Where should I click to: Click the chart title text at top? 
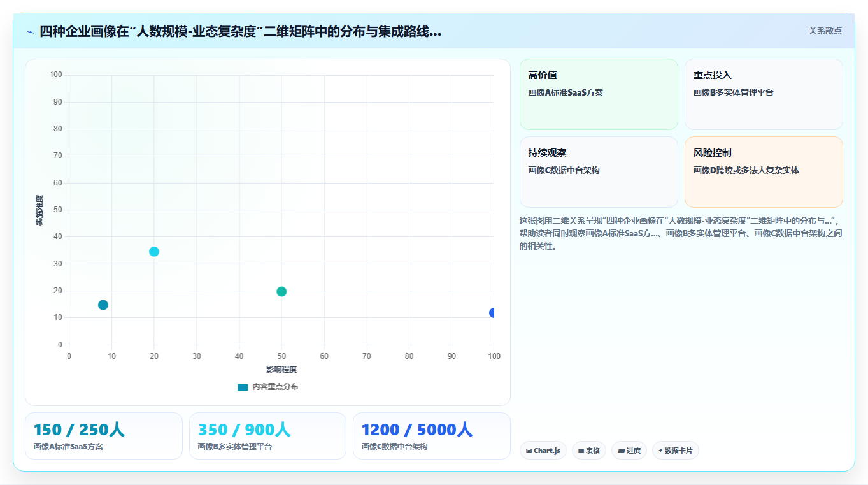(x=240, y=32)
